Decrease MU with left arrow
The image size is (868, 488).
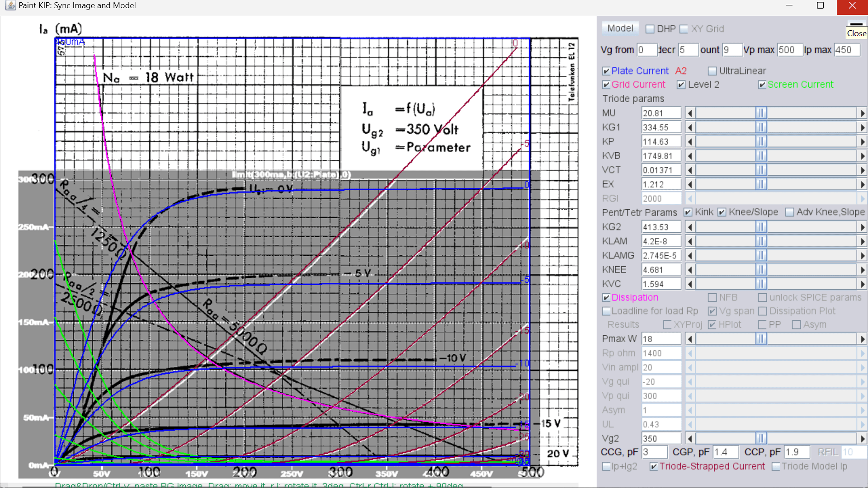(x=690, y=113)
